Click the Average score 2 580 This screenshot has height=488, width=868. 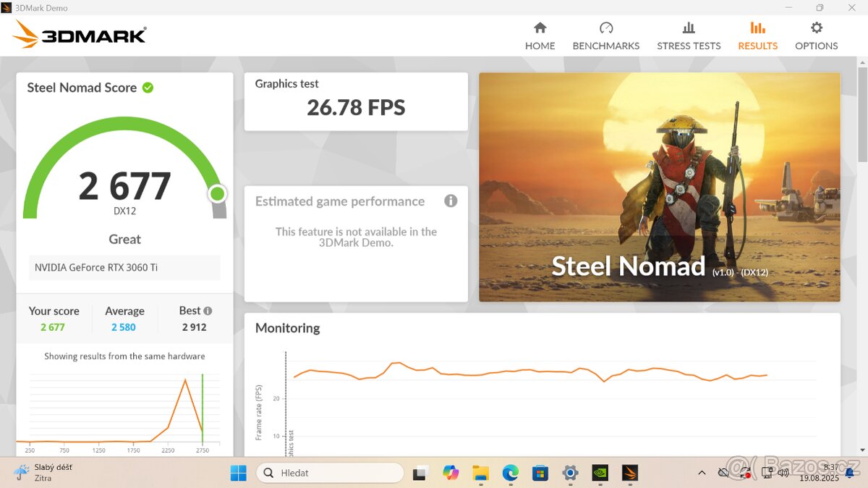tap(124, 327)
